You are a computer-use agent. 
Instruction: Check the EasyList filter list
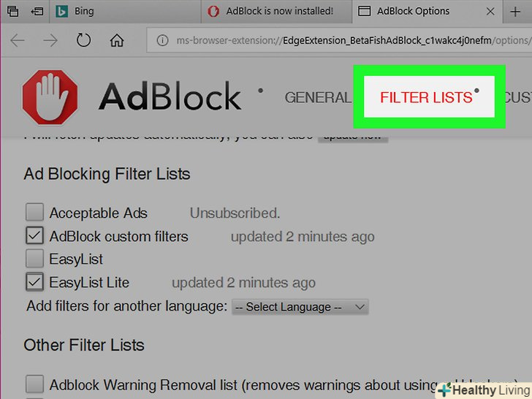[34, 259]
